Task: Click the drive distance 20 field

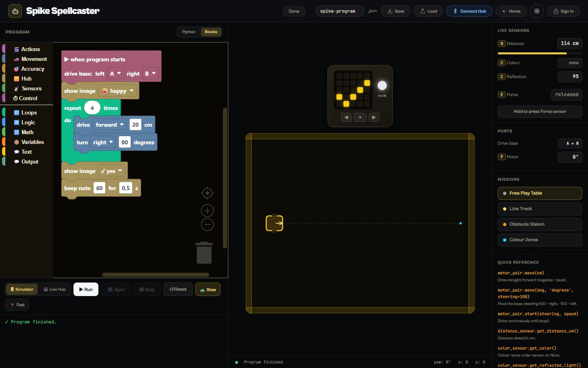Action: pos(135,125)
